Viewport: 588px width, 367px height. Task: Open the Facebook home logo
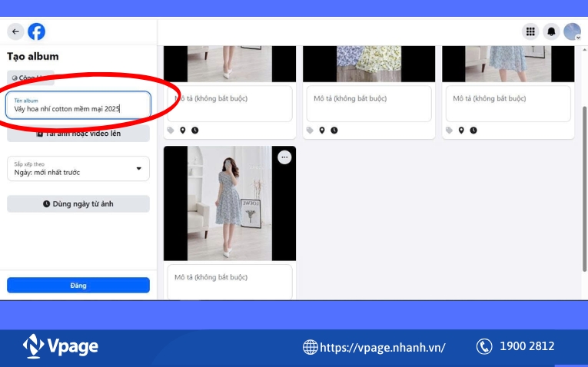tap(37, 31)
